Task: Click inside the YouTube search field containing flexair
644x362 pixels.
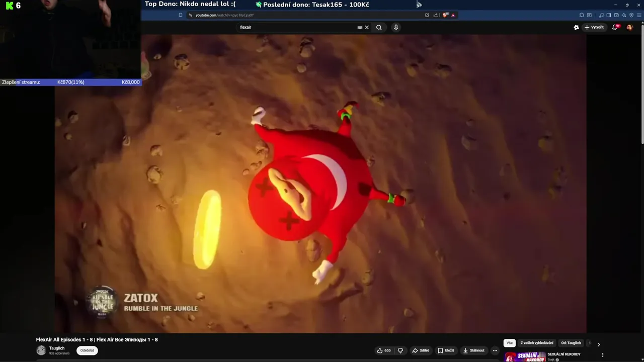Action: pyautogui.click(x=297, y=28)
